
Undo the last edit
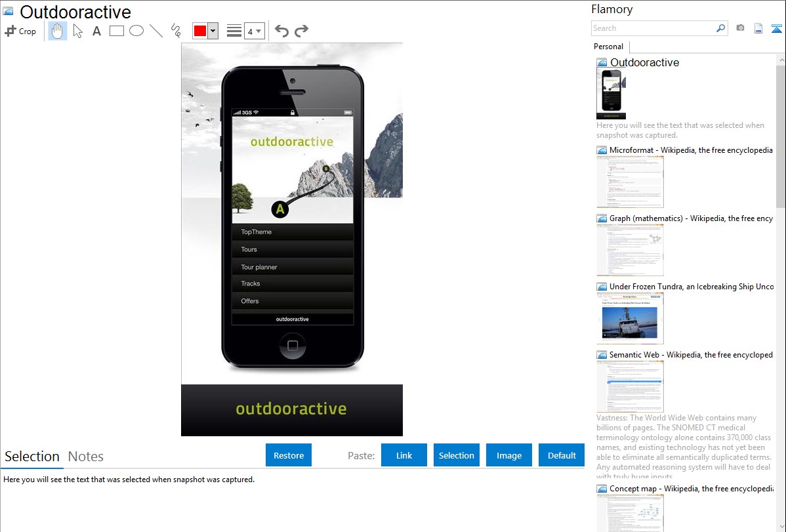281,31
